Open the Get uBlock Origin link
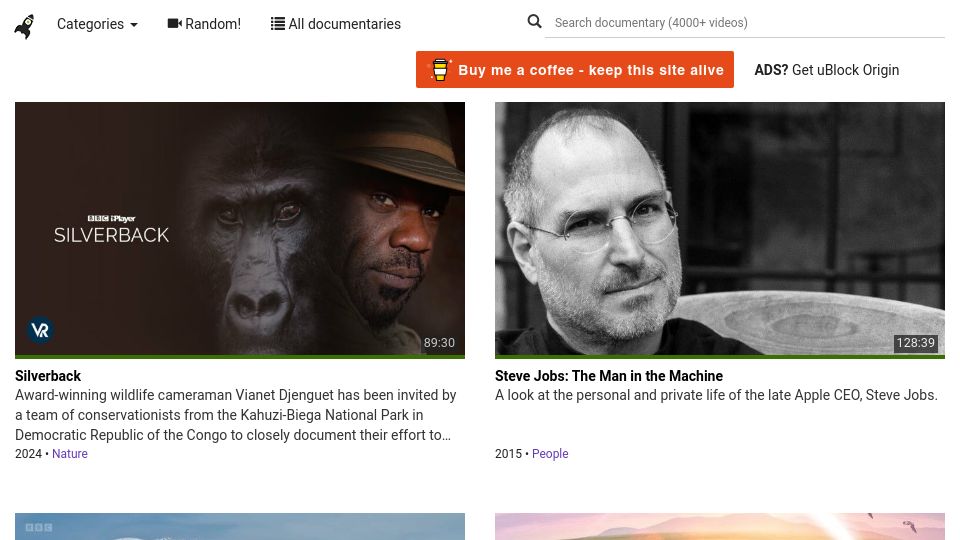 (x=827, y=70)
